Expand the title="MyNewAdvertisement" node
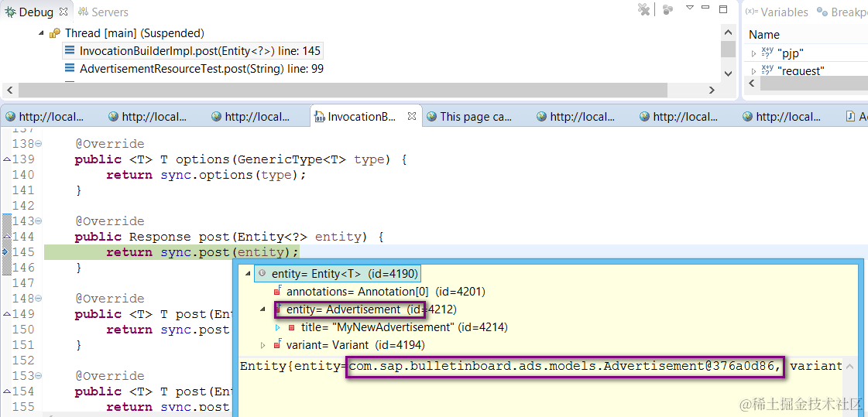 278,327
